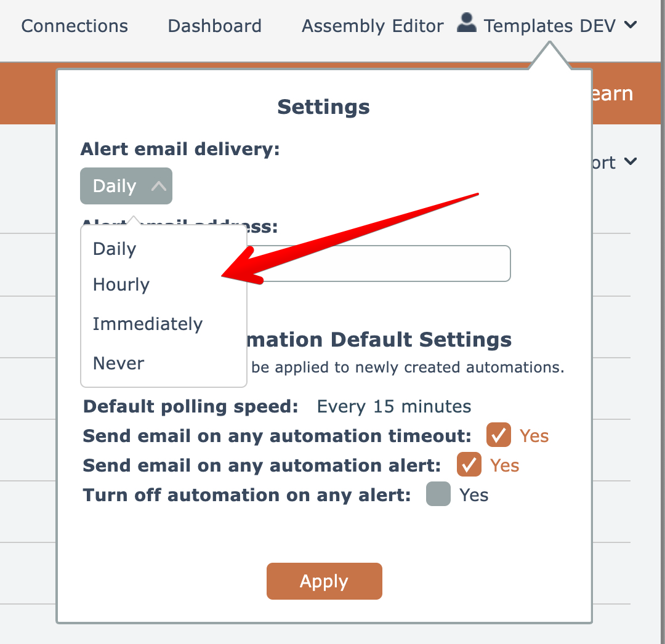The height and width of the screenshot is (644, 665).
Task: Collapse the Alert email delivery dropdown
Action: click(x=126, y=186)
